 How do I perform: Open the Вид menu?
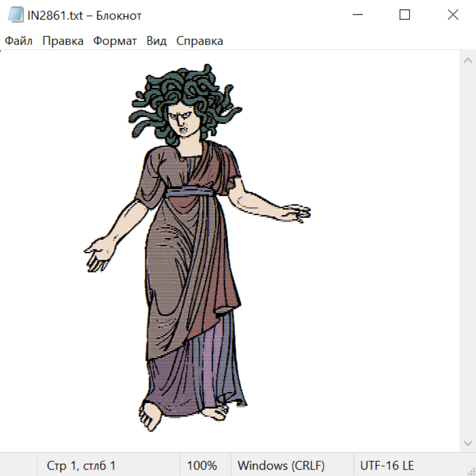tap(157, 41)
